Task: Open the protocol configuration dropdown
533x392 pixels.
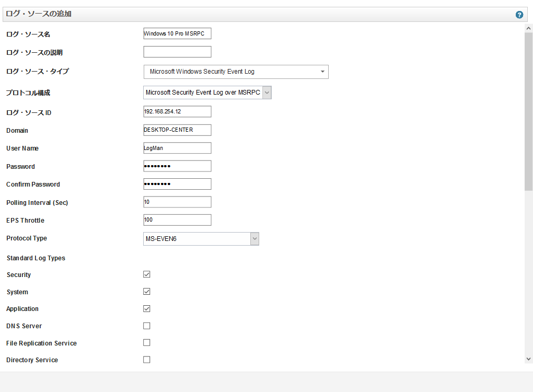Action: 207,93
